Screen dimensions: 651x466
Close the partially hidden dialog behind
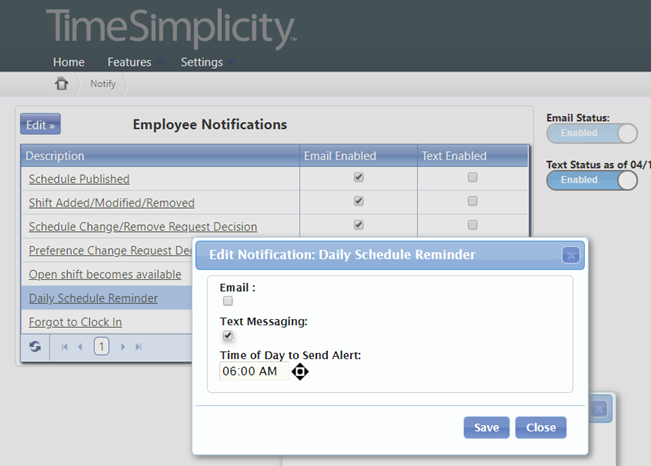599,409
